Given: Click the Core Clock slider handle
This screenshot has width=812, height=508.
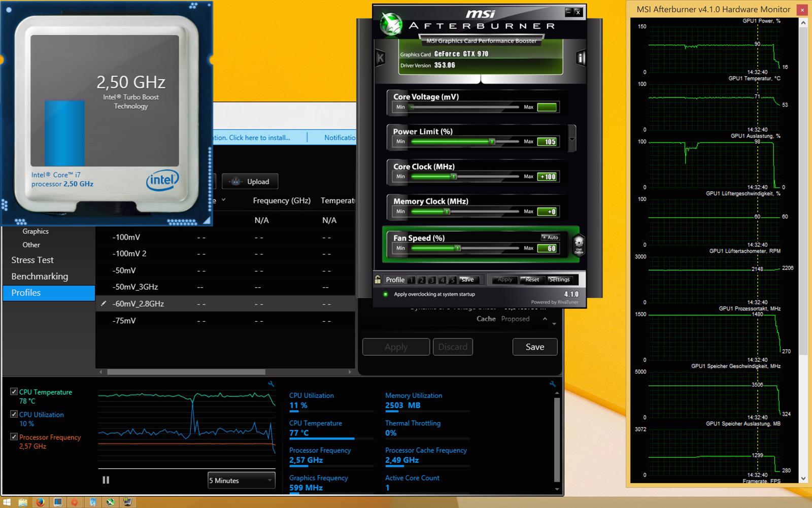Looking at the screenshot, I should [454, 177].
